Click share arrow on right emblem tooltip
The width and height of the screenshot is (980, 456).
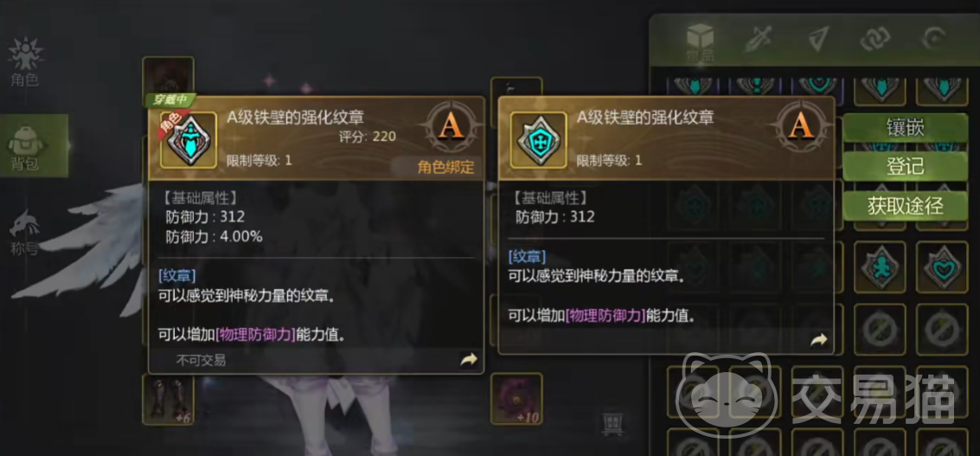point(819,340)
